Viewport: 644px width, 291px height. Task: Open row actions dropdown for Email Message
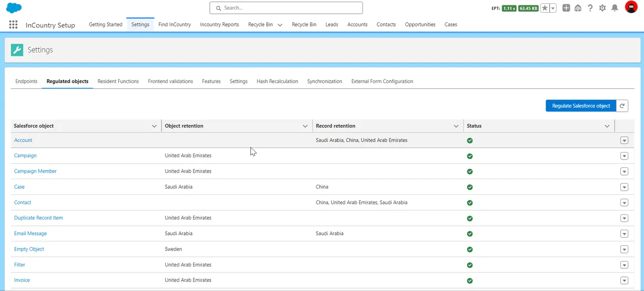(624, 234)
